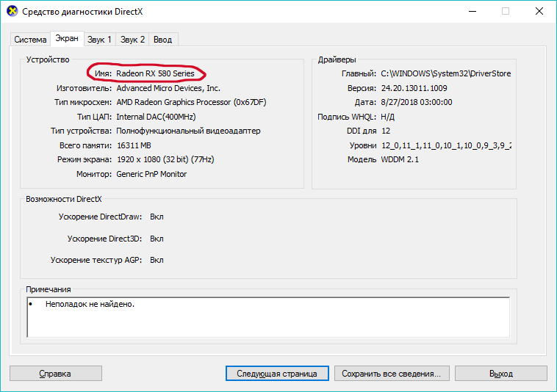Click the Тип ЦАП label

coord(94,117)
